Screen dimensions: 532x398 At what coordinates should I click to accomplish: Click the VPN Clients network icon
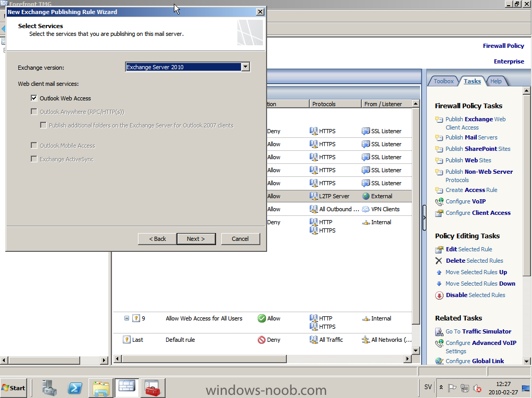tap(366, 209)
